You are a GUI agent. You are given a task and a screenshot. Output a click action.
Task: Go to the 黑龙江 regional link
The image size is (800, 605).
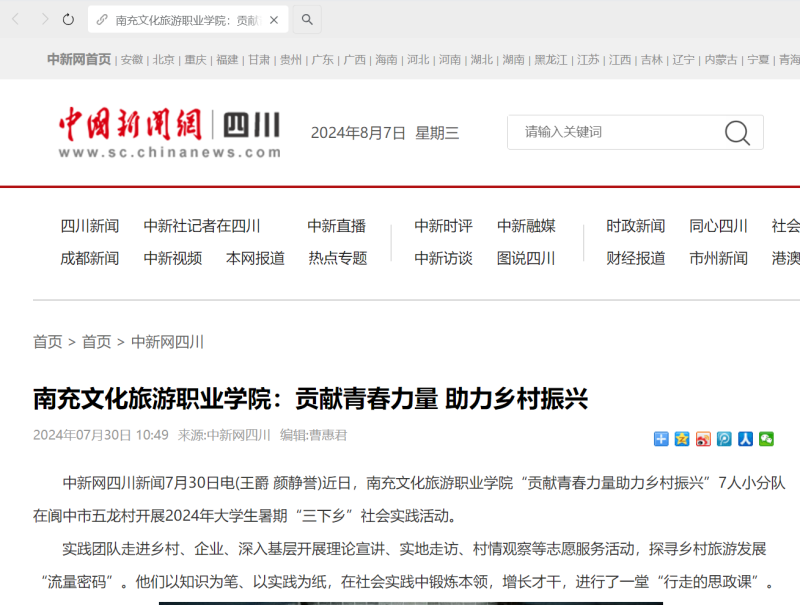551,60
